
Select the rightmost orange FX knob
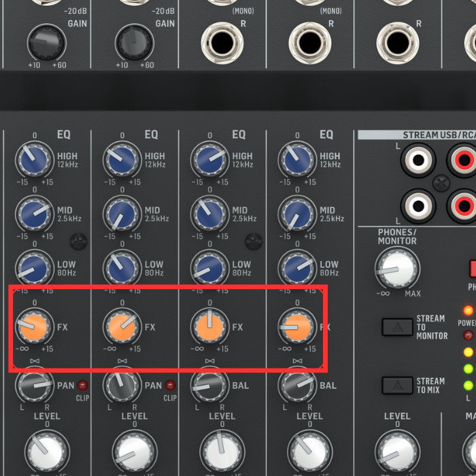[296, 326]
